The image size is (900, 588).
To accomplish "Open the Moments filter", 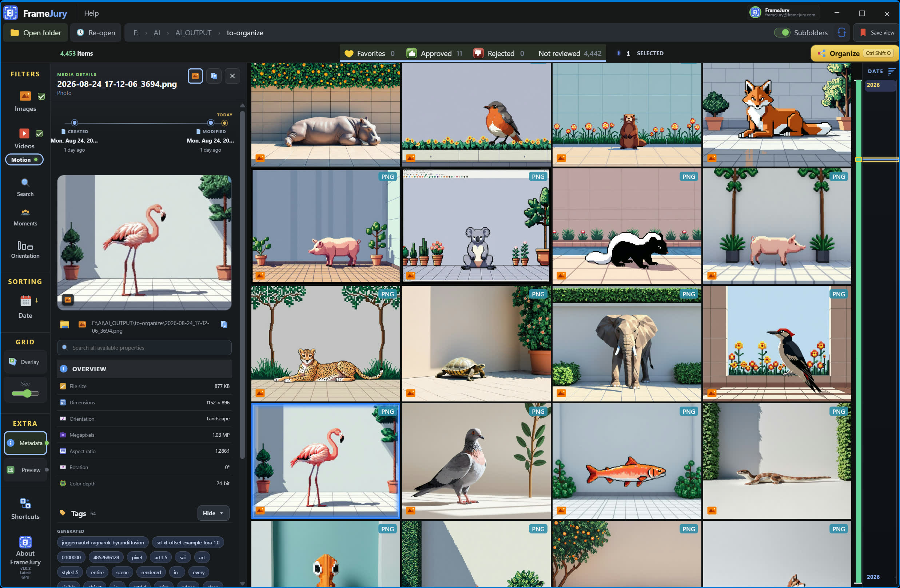I will (x=25, y=217).
